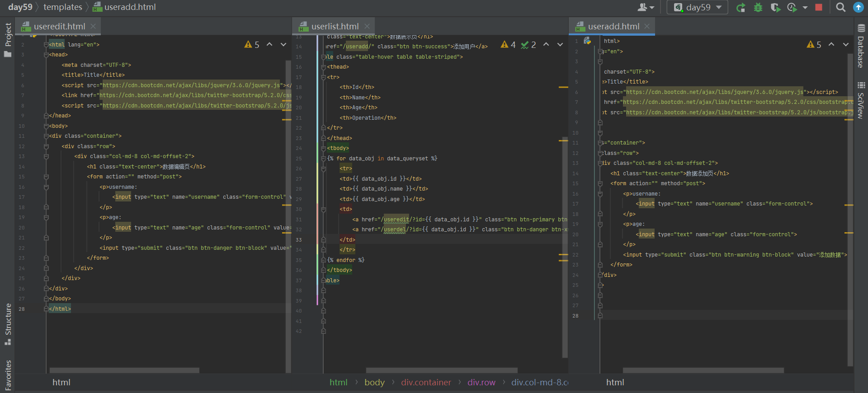This screenshot has height=393, width=868.
Task: Expand the Code With Me user dropdown
Action: tap(646, 7)
